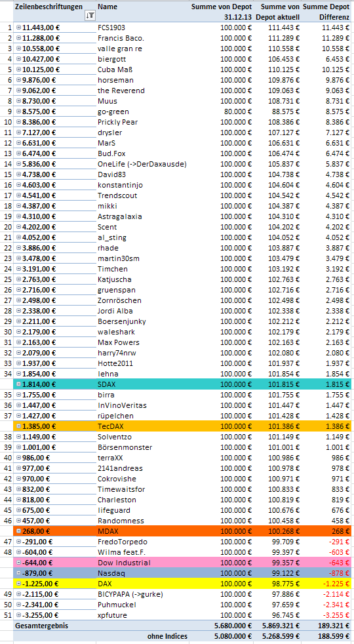Select the Gesamtergebnis total row label

(x=42, y=626)
